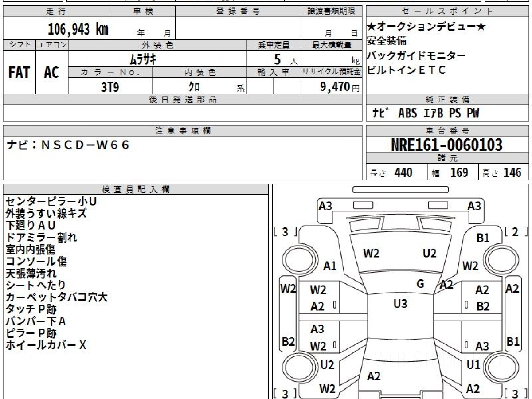Click the G mark on windshield
The height and width of the screenshot is (399, 532).
[420, 284]
